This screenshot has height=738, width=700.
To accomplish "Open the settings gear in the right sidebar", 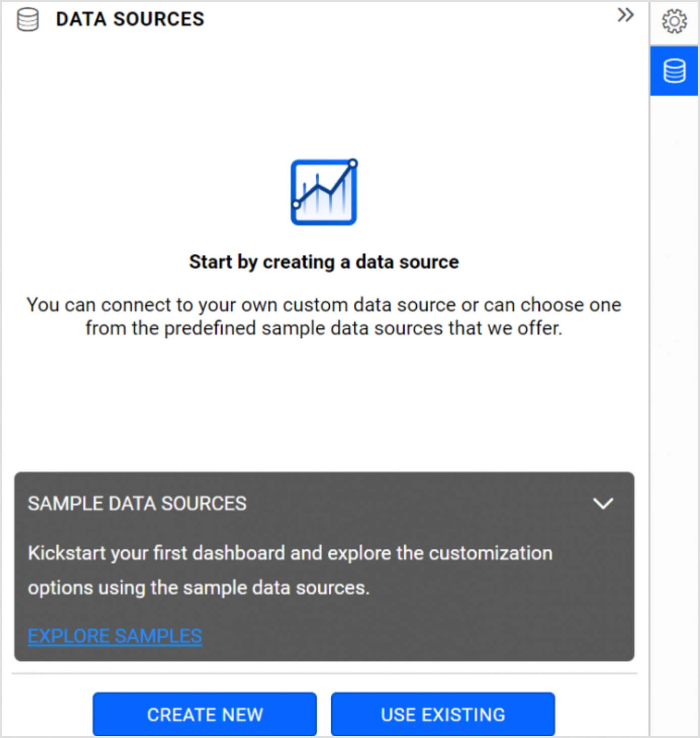I will click(x=674, y=22).
